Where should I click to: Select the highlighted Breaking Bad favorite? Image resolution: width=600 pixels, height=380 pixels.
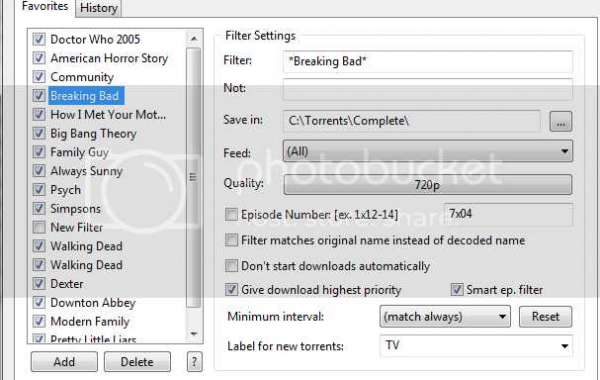coord(86,96)
